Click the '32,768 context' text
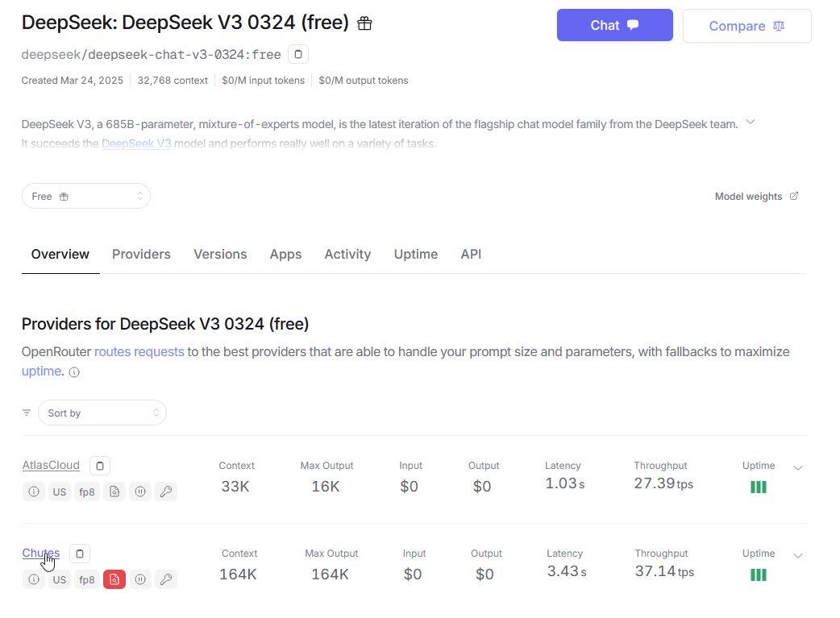The height and width of the screenshot is (618, 840). [173, 81]
